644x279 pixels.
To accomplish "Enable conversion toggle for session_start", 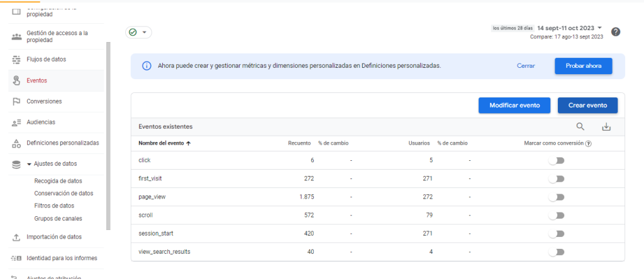I will [x=556, y=234].
